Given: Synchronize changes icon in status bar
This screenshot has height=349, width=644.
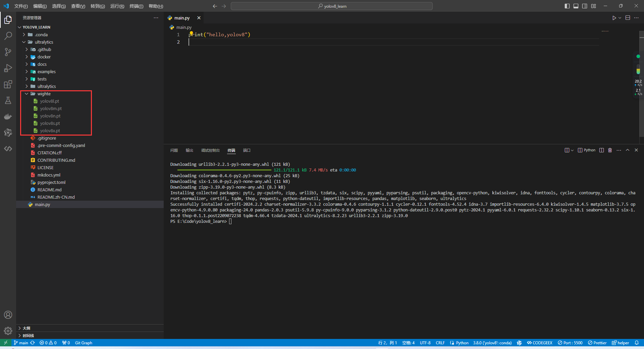Looking at the screenshot, I should click(x=33, y=343).
